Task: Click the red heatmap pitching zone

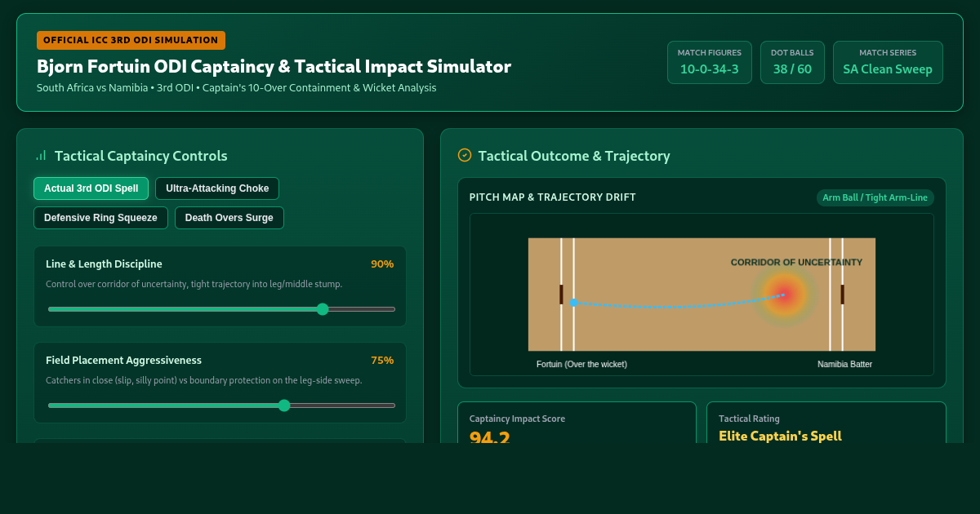Action: tap(784, 295)
